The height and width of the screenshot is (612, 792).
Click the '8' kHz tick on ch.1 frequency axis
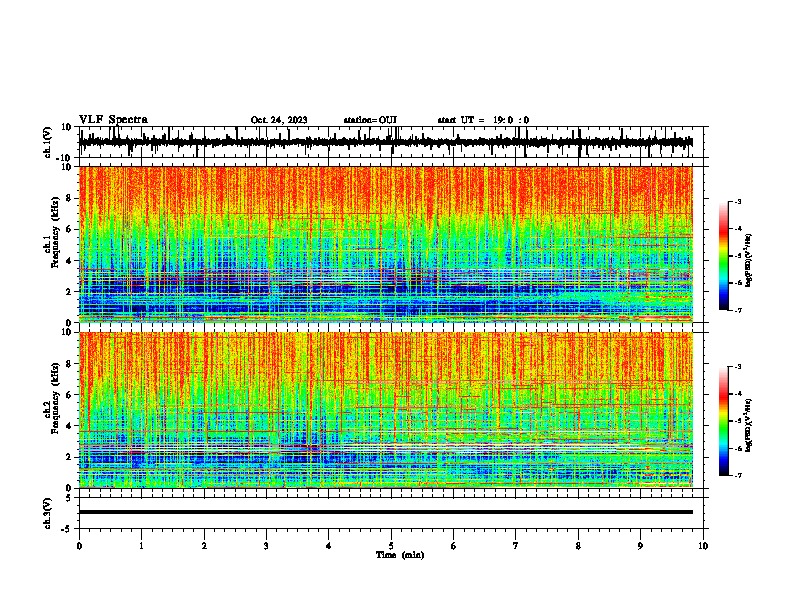click(70, 198)
